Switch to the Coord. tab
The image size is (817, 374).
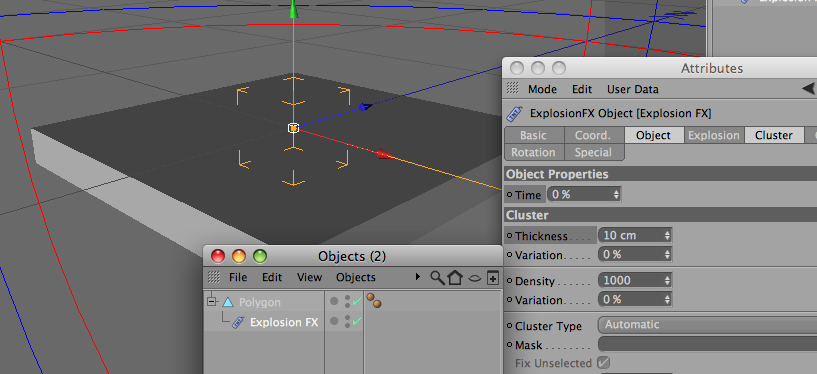coord(594,135)
